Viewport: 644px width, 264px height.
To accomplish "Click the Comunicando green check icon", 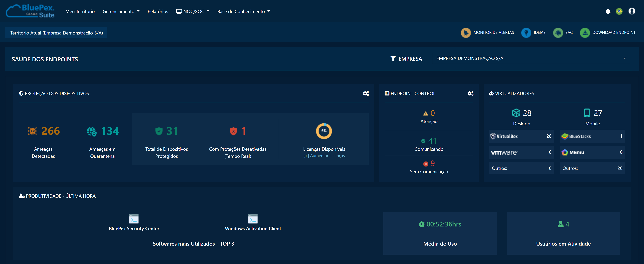I will 423,141.
